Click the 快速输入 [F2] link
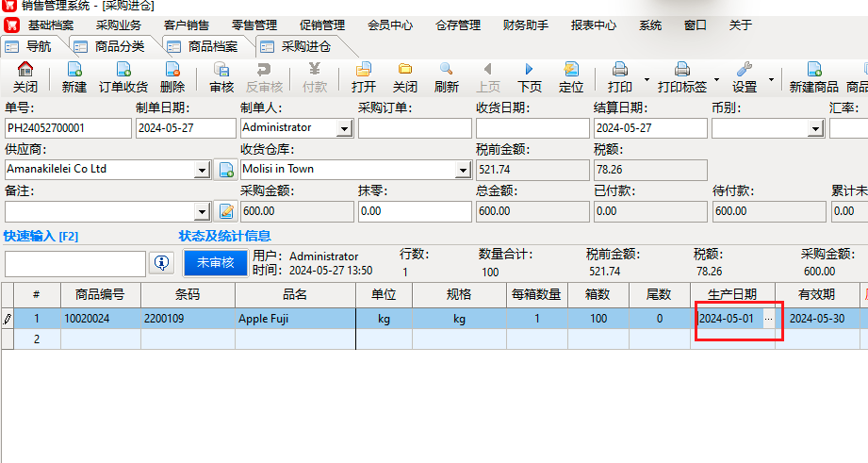The height and width of the screenshot is (463, 868). (41, 237)
